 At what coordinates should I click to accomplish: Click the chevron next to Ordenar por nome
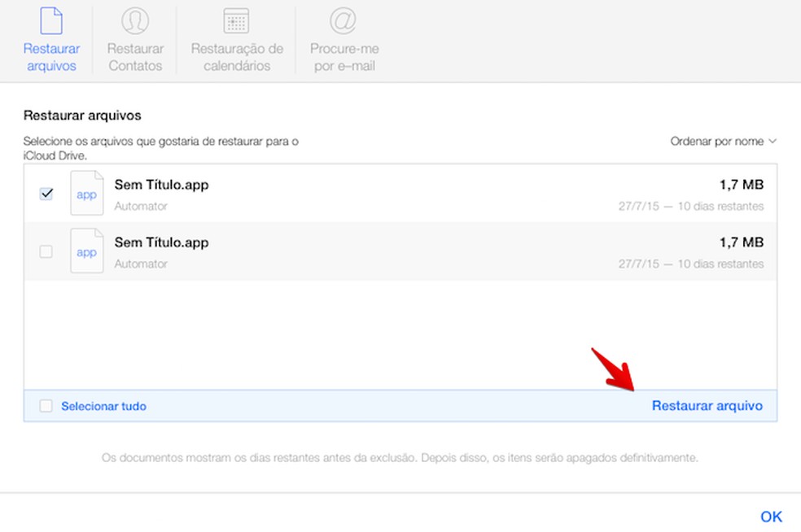click(x=773, y=141)
